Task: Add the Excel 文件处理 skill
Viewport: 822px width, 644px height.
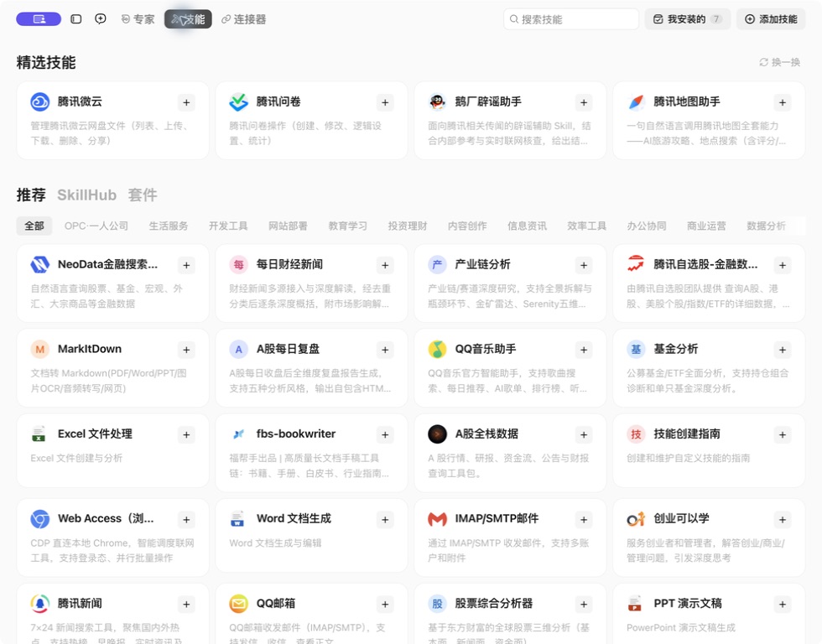Action: tap(186, 435)
